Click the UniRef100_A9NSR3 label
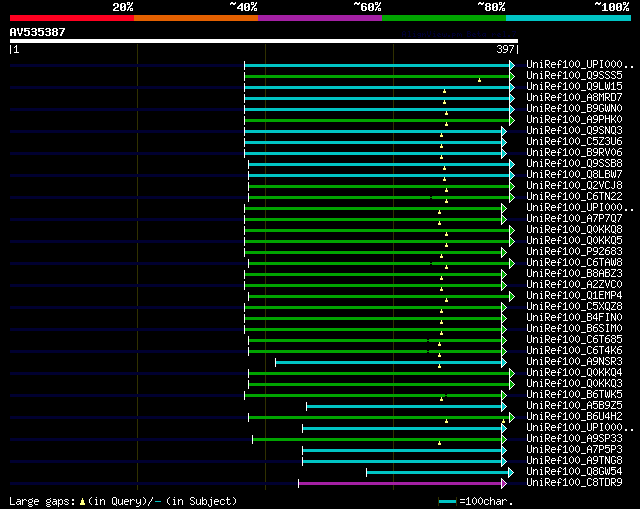 (x=574, y=362)
